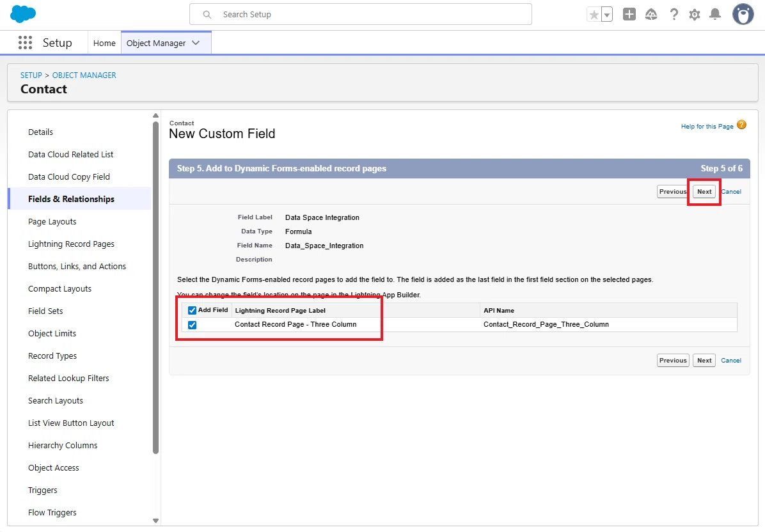Click the orange help icon beside Help for this Page
Viewport: 765px width, 532px height.
click(x=741, y=125)
